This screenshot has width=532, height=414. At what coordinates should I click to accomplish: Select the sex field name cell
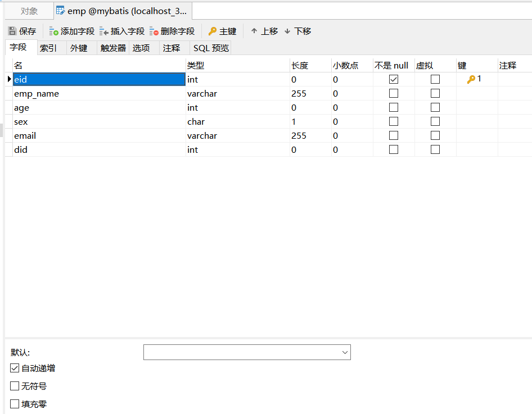tap(99, 122)
